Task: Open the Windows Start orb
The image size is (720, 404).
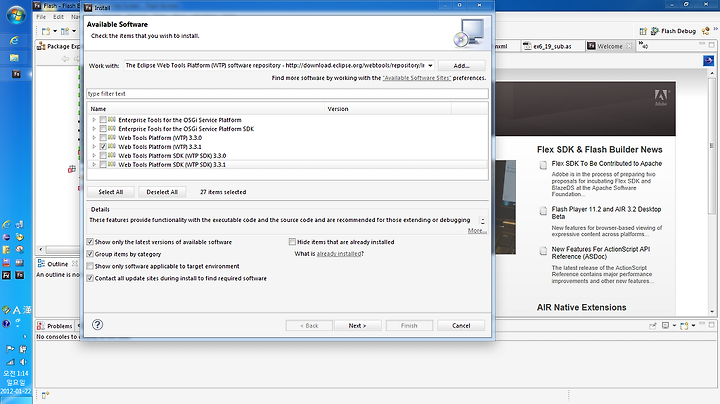Action: [16, 15]
